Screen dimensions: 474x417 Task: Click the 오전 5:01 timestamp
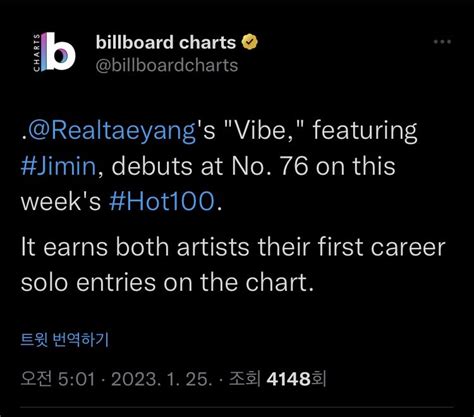tap(58, 379)
